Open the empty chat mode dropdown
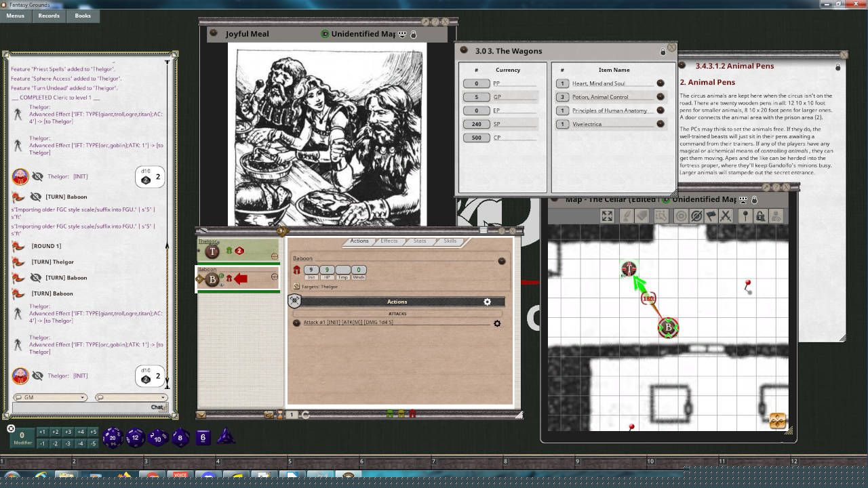Screen dimensions: 868x488 click(x=131, y=397)
